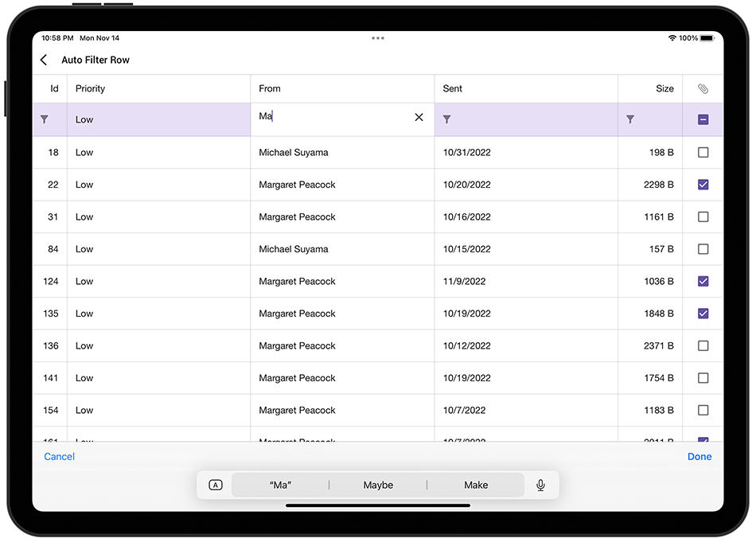The height and width of the screenshot is (542, 756).
Task: Toggle the select-all checkbox in the filter row
Action: (703, 118)
